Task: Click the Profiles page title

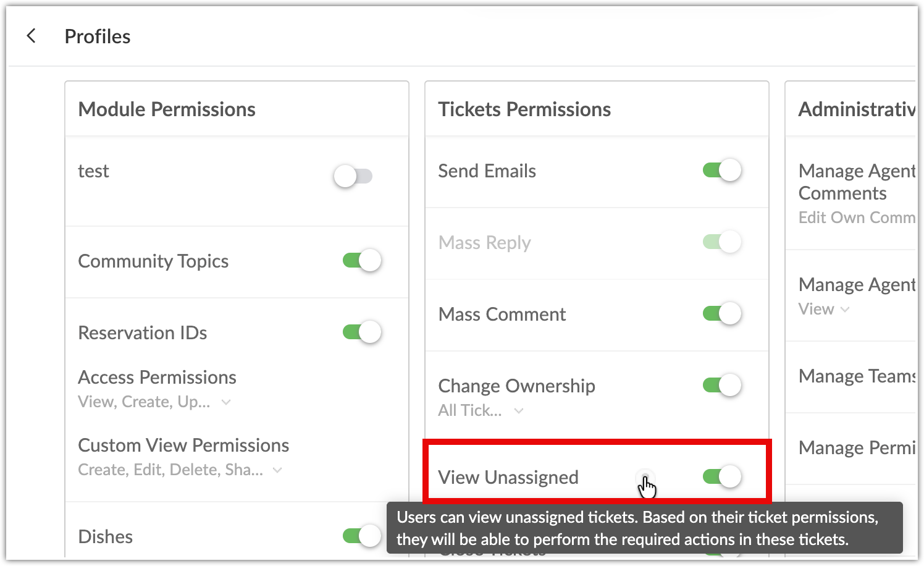Action: 98,36
